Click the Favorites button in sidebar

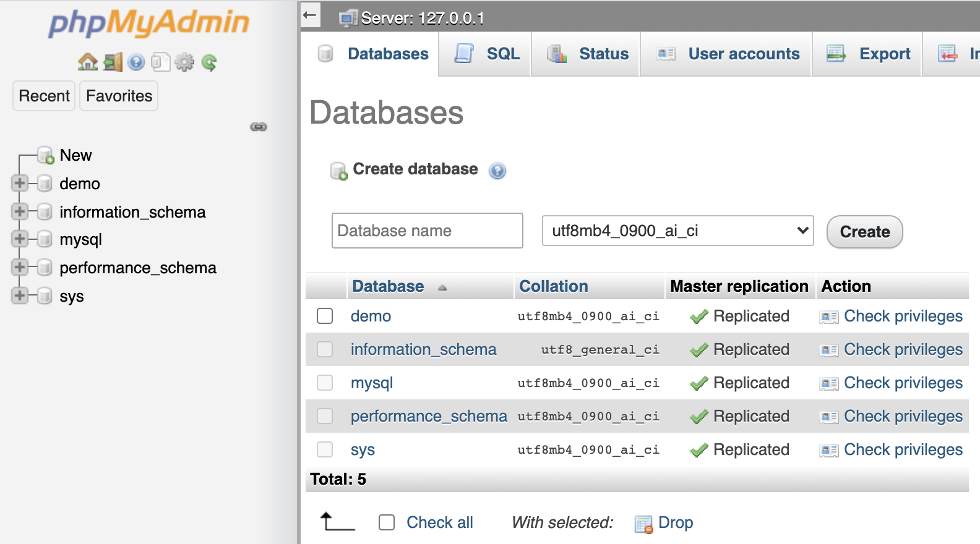pyautogui.click(x=119, y=96)
